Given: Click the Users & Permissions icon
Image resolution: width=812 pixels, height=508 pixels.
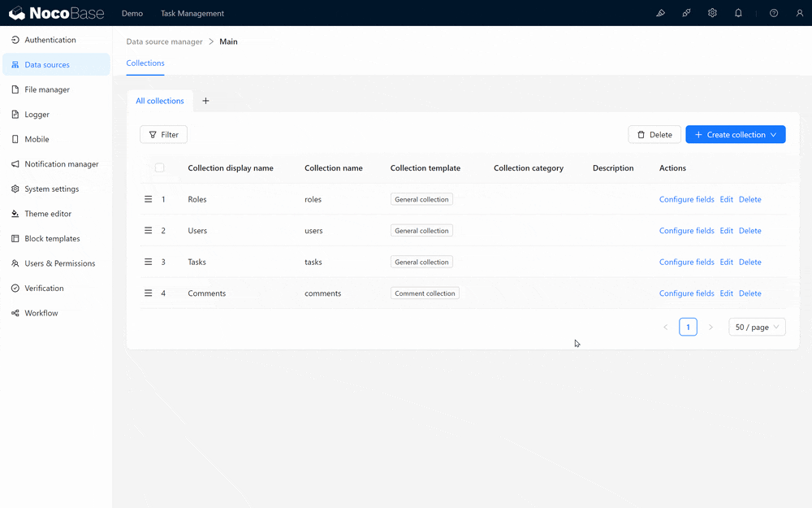Looking at the screenshot, I should 15,263.
